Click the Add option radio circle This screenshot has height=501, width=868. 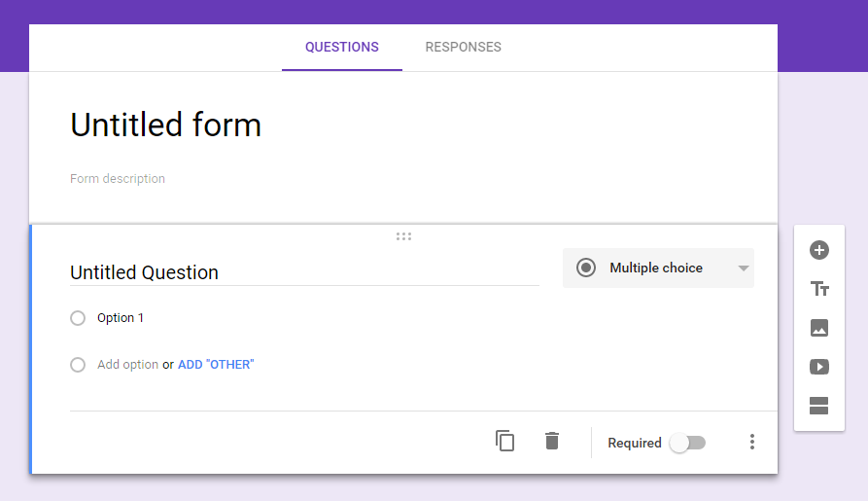click(x=78, y=365)
